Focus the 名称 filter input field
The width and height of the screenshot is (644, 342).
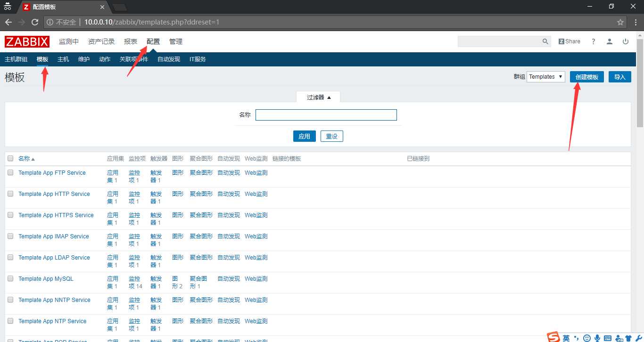(x=326, y=115)
